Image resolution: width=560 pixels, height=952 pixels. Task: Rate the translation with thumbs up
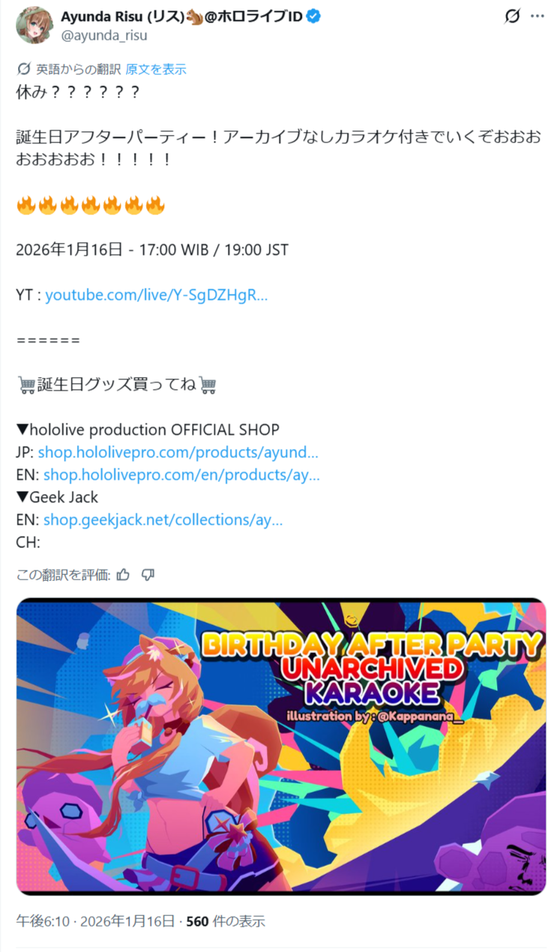[124, 574]
